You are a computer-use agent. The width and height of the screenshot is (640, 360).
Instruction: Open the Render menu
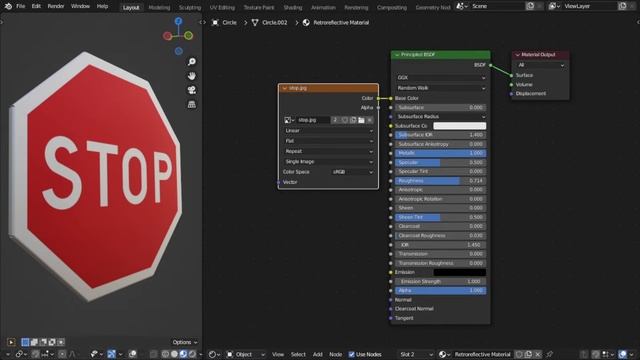coord(56,6)
